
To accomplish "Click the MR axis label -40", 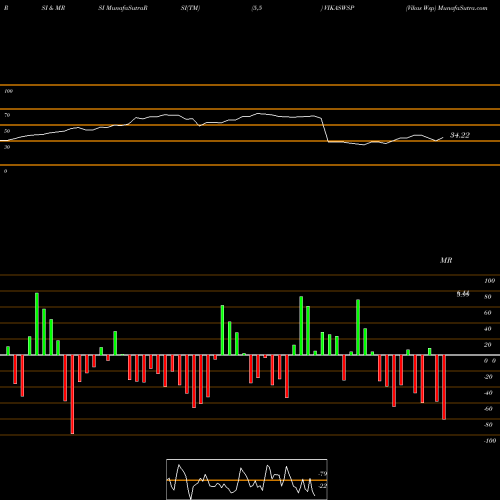I will coord(488,393).
